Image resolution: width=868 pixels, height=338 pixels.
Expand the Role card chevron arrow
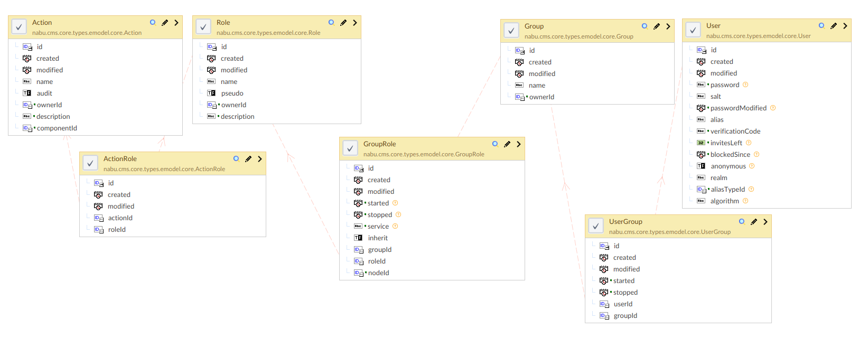click(x=355, y=23)
